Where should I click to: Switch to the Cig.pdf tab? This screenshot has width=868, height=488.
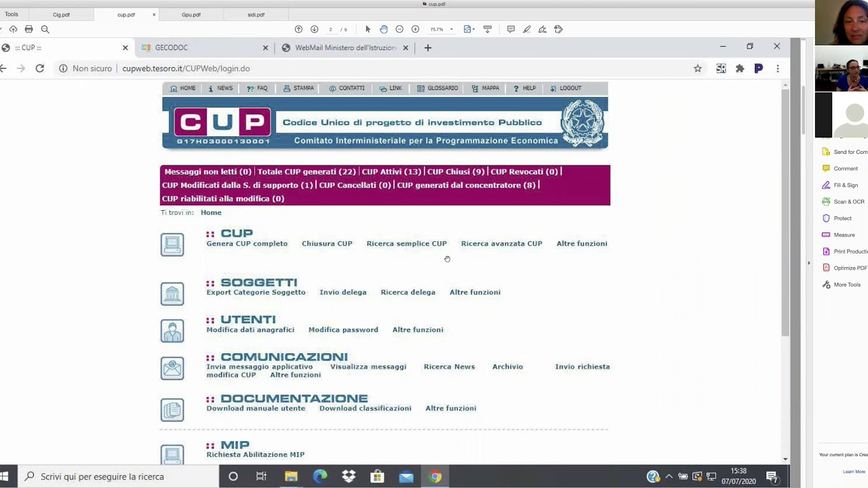tap(61, 14)
